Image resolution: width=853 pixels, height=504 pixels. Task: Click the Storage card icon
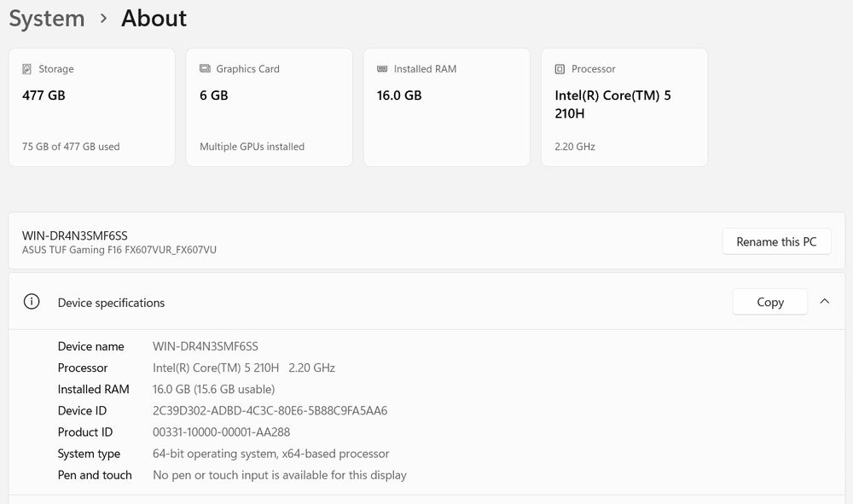pyautogui.click(x=27, y=69)
